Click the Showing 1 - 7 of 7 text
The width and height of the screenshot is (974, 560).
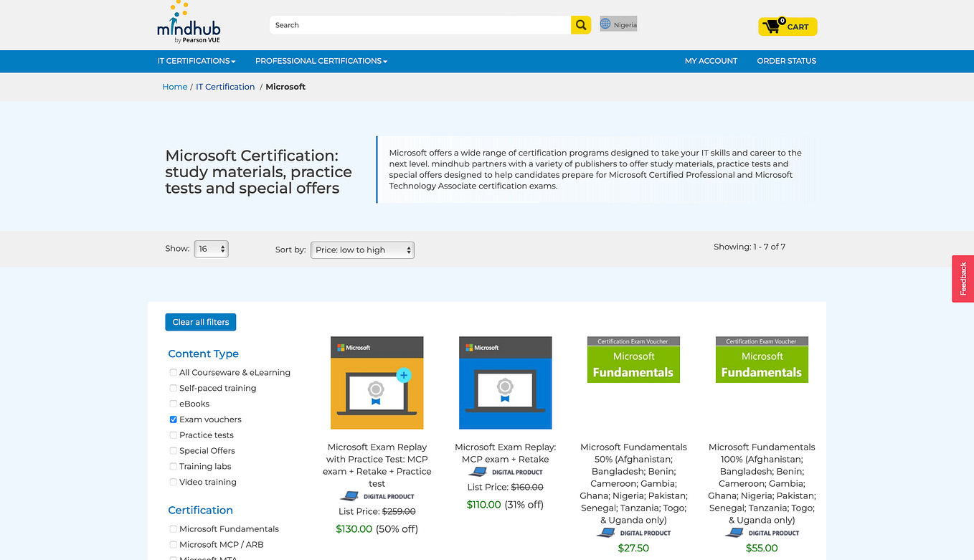pyautogui.click(x=750, y=247)
